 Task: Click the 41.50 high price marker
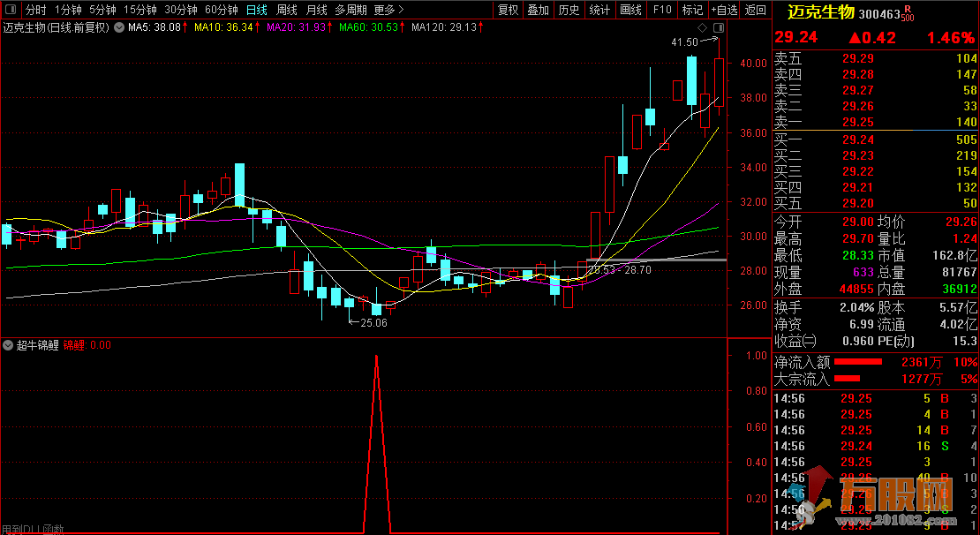[684, 42]
